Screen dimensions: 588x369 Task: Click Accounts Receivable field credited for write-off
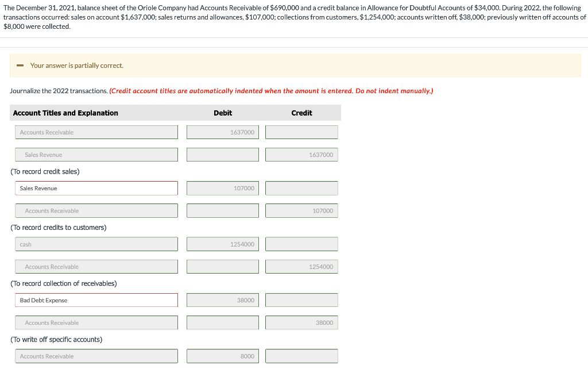(x=96, y=322)
